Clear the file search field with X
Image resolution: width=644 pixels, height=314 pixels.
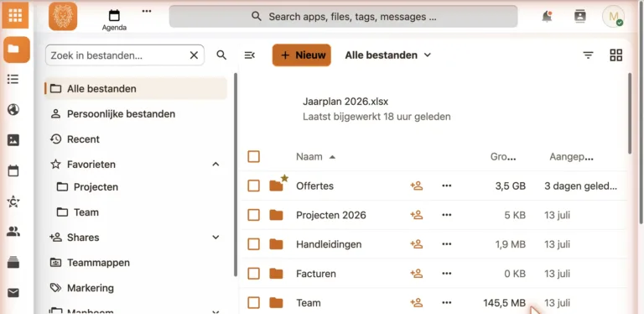194,55
